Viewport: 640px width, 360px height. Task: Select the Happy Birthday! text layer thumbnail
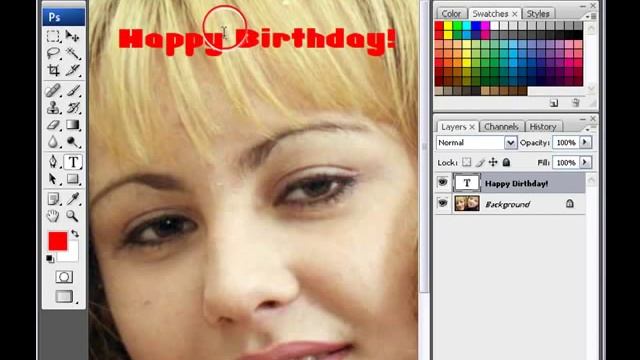click(467, 183)
